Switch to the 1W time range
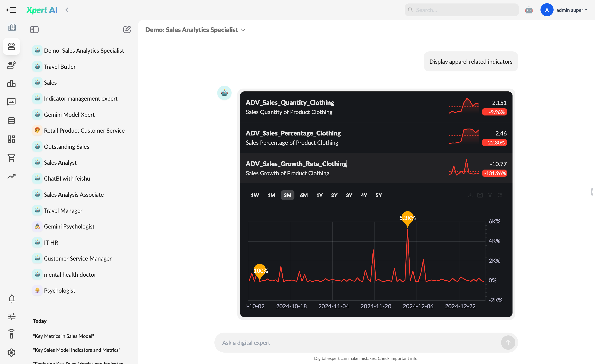This screenshot has height=364, width=595. pos(255,195)
